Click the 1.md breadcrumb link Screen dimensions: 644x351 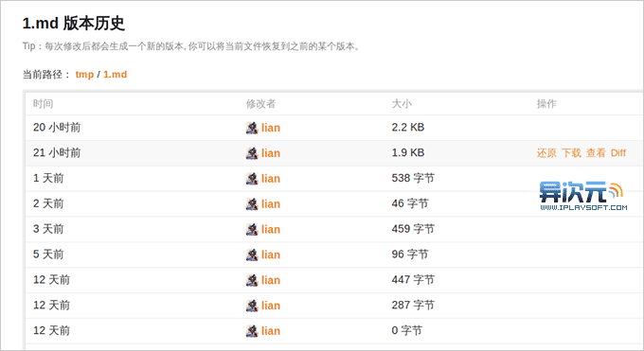point(115,75)
